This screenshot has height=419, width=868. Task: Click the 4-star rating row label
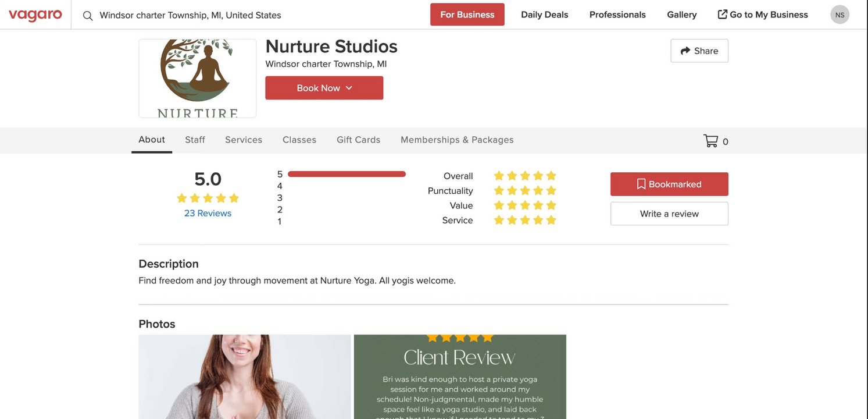click(280, 186)
